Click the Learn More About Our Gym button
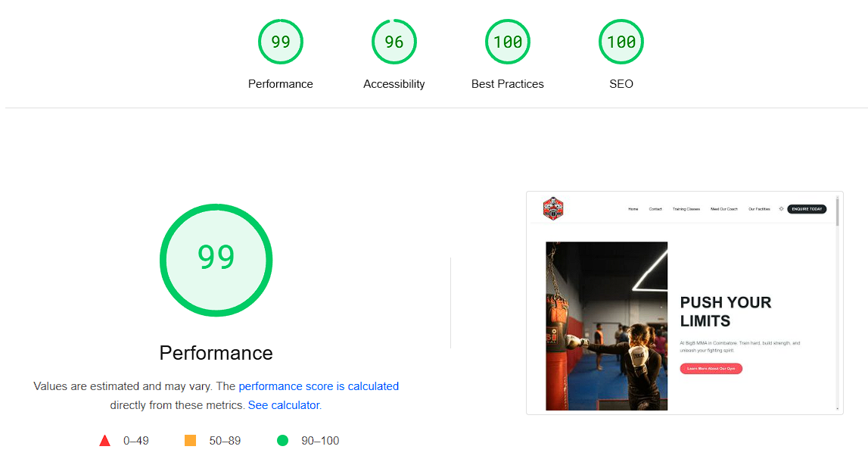 [711, 368]
